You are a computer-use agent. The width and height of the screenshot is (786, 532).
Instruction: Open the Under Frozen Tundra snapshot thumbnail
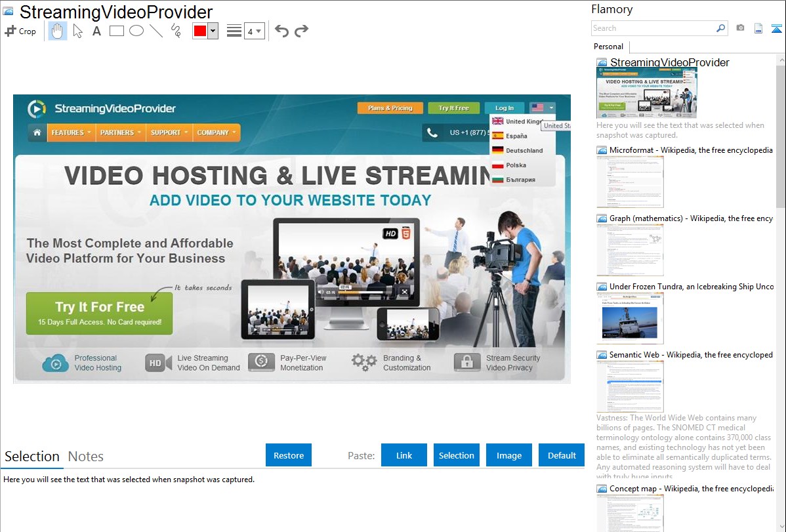(x=630, y=318)
